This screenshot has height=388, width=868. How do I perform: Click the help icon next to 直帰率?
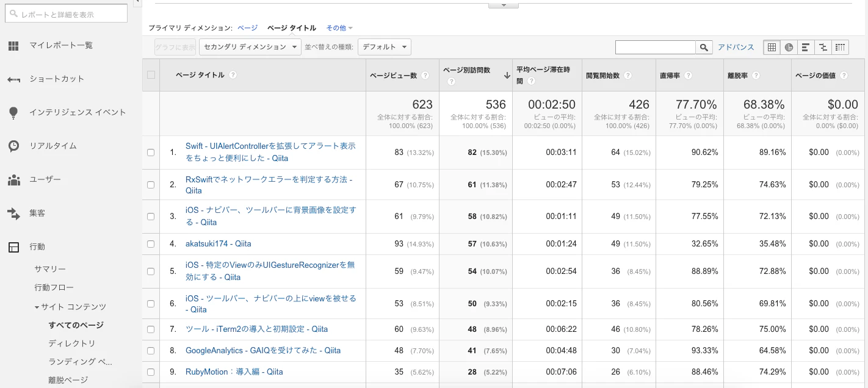pyautogui.click(x=689, y=76)
